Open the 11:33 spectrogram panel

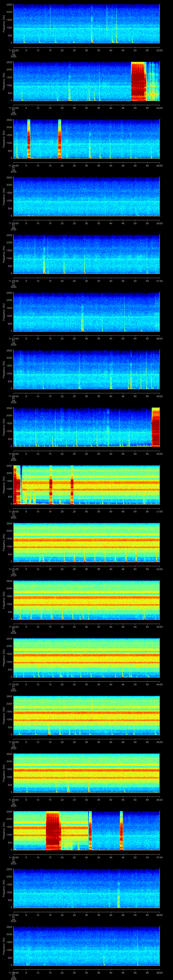click(86, 657)
